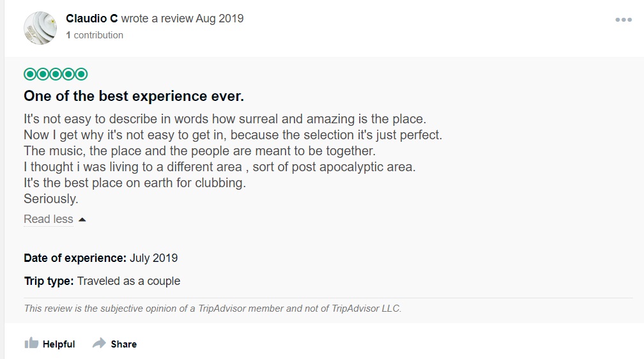Click the middle green rating bubble
This screenshot has height=359, width=644.
coord(56,74)
